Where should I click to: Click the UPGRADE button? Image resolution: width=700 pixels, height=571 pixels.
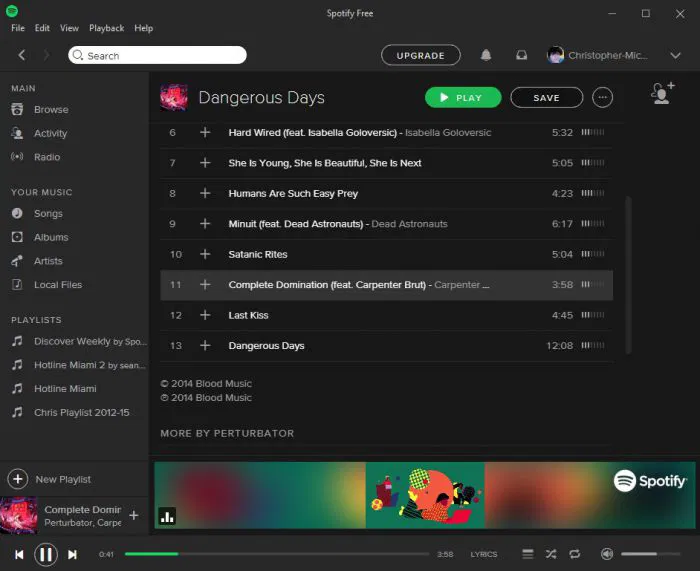coord(421,55)
